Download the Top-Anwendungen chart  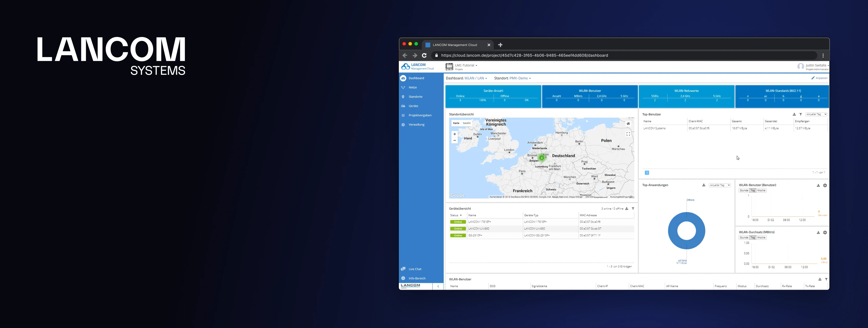[704, 185]
